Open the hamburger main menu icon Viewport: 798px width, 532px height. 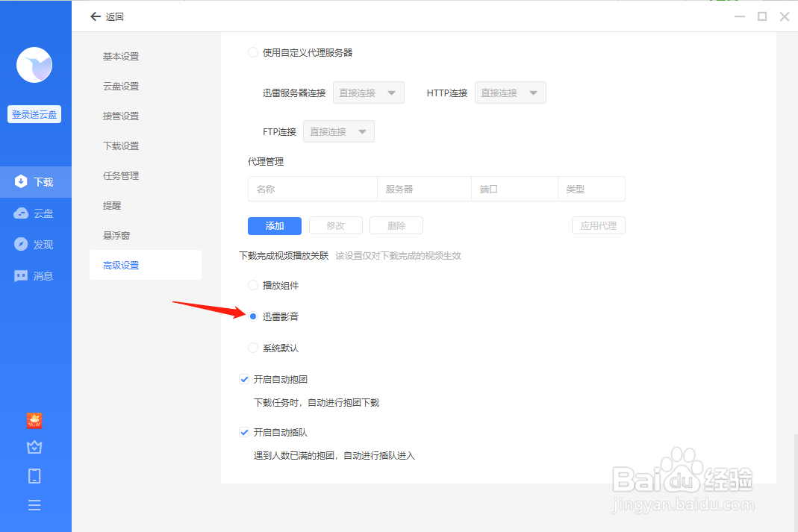34,504
